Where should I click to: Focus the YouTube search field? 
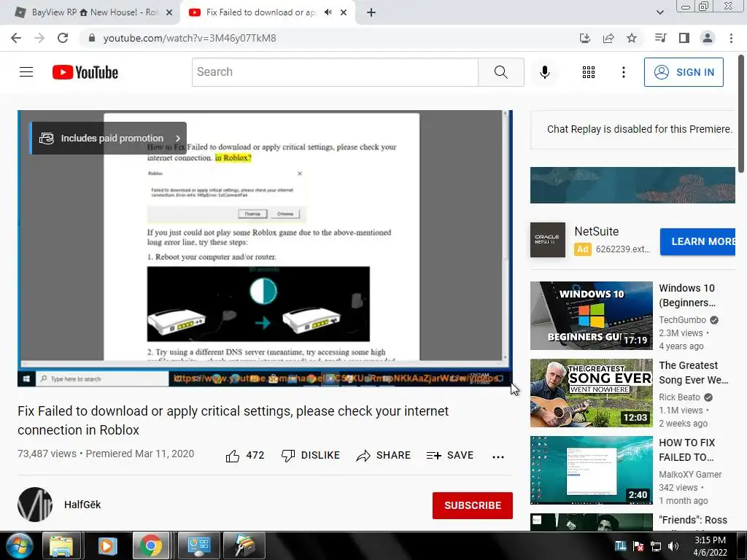coord(335,72)
